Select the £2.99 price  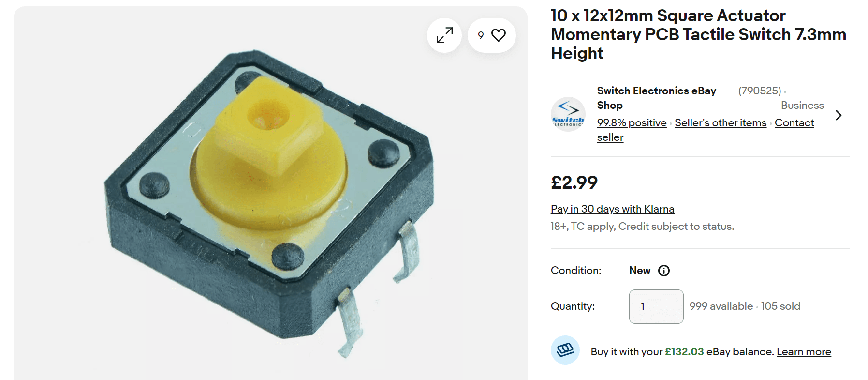574,182
